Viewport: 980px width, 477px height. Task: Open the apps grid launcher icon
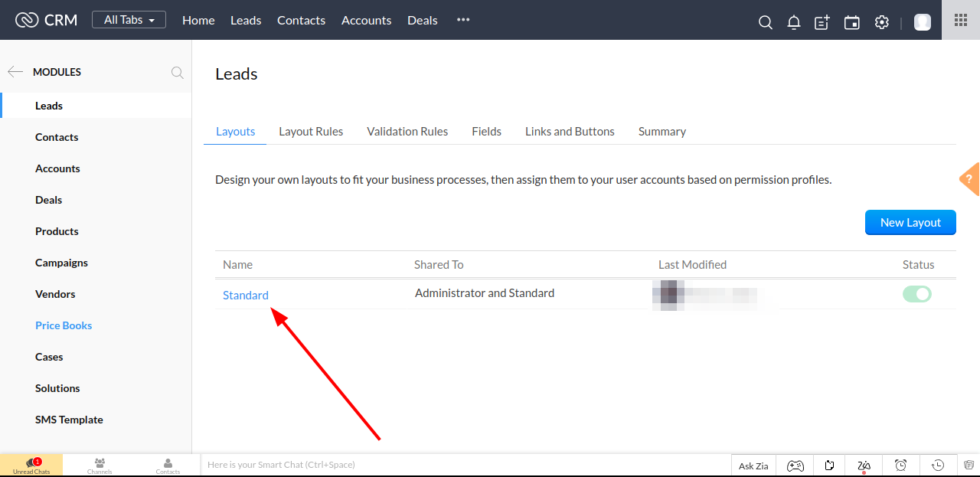tap(961, 20)
